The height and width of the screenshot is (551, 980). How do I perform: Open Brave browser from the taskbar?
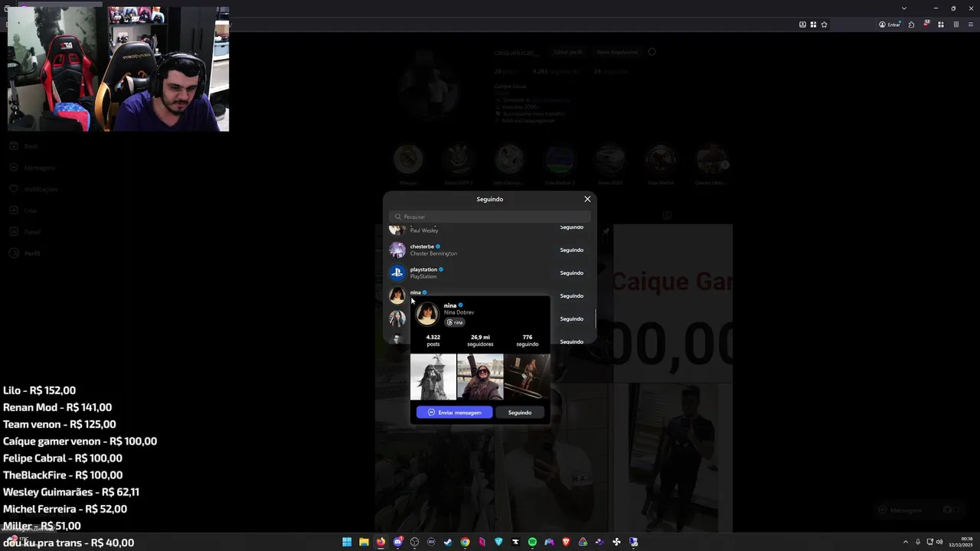[x=566, y=542]
